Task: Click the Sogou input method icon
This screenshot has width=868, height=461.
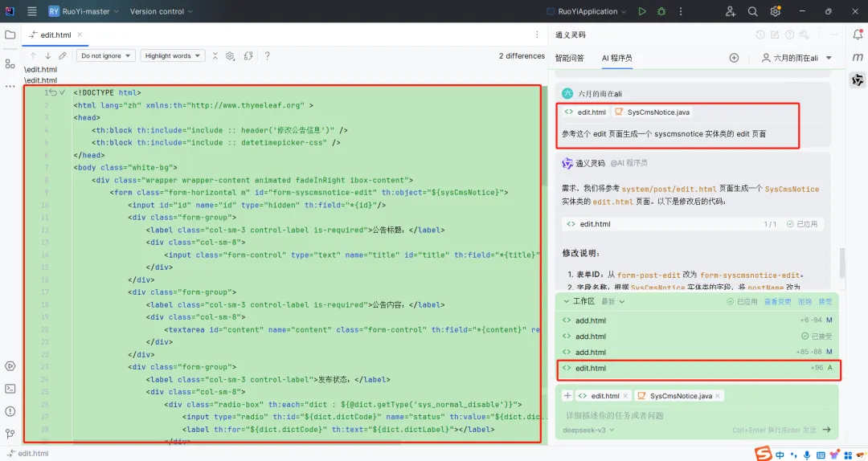Action: pyautogui.click(x=763, y=454)
